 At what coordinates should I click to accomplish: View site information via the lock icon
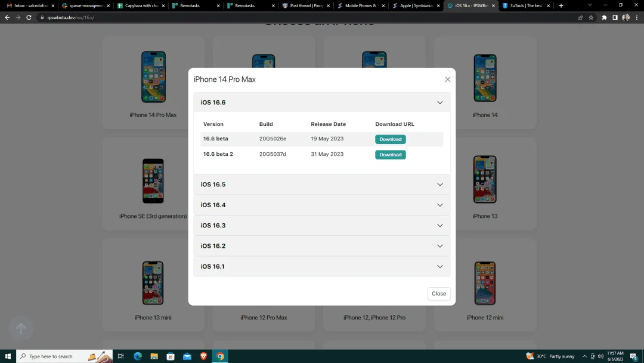click(x=42, y=18)
